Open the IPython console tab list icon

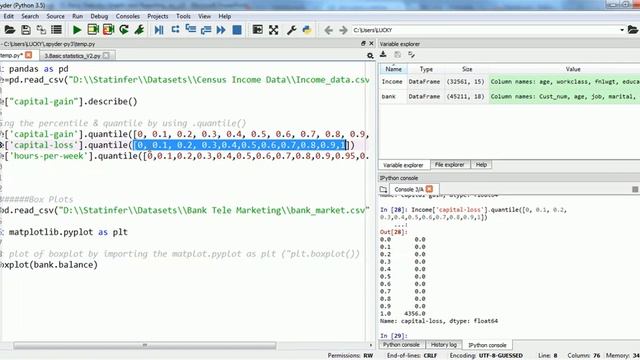tap(383, 189)
